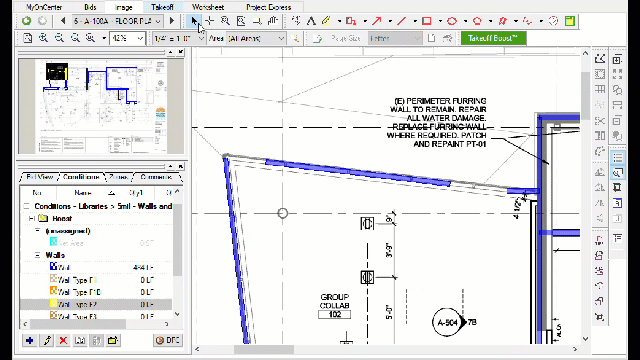
Task: Click the conditions list horizontal scrollbar
Action: (x=78, y=324)
